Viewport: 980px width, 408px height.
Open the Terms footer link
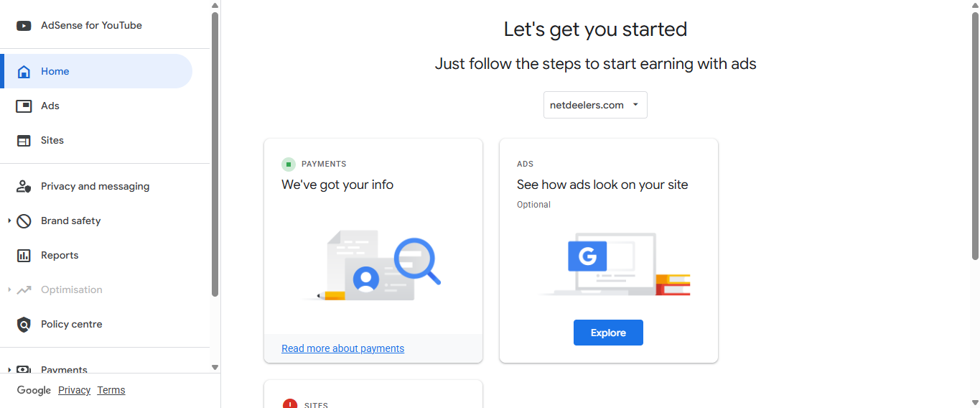coord(111,390)
